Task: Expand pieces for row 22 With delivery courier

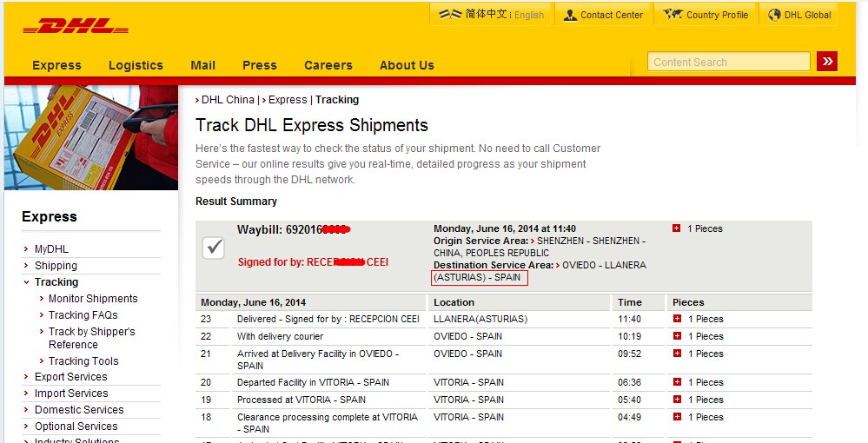Action: [677, 335]
